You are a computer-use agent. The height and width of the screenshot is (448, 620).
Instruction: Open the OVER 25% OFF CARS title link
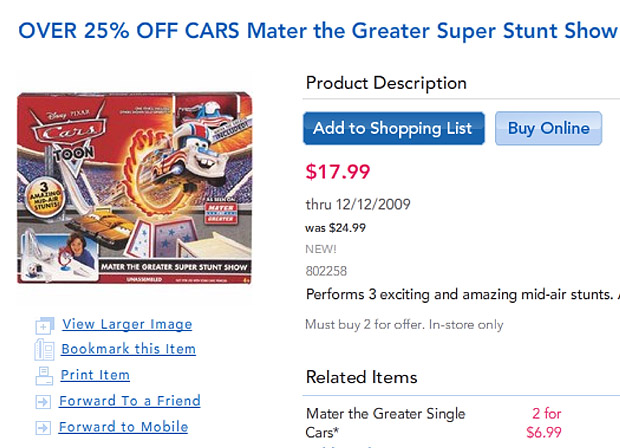pyautogui.click(x=318, y=31)
